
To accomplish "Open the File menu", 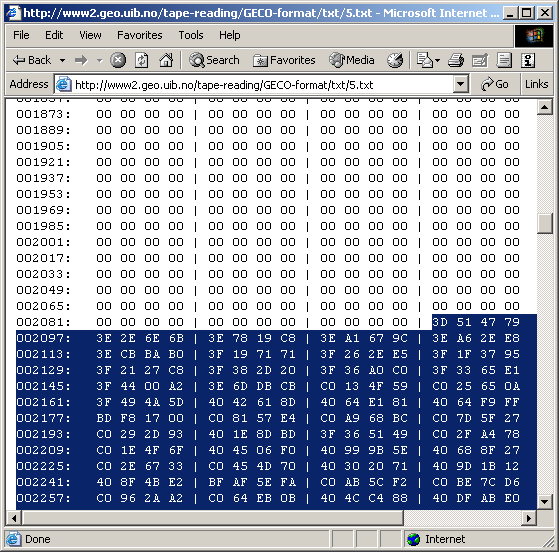I will point(21,35).
